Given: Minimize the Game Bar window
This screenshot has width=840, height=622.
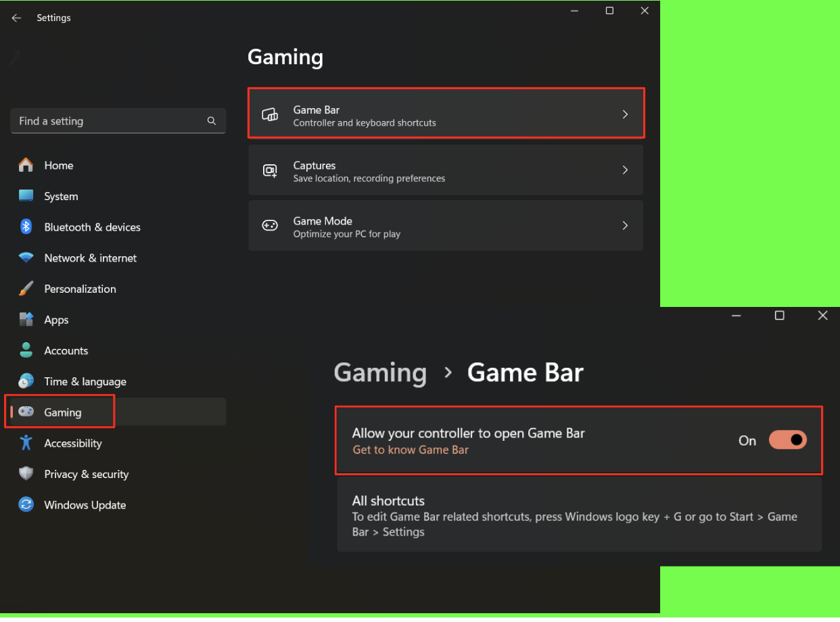Looking at the screenshot, I should [736, 316].
